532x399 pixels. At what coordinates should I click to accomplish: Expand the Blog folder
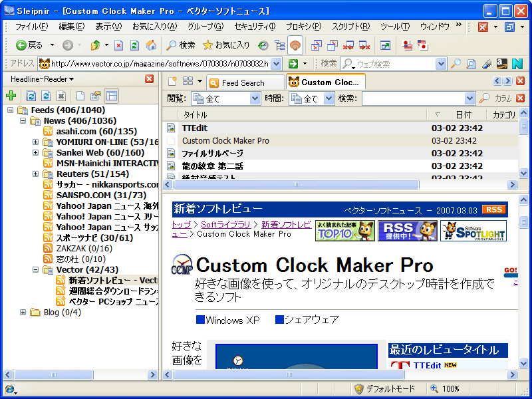(x=23, y=312)
